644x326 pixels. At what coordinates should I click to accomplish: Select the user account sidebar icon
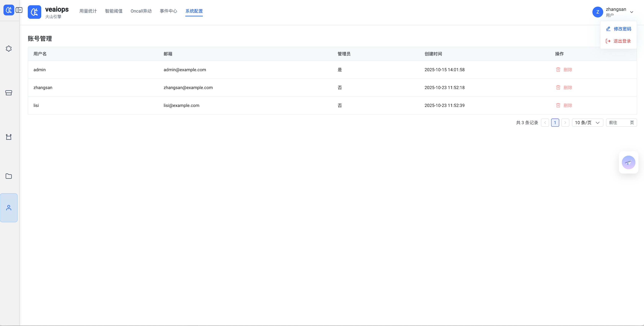pos(9,208)
